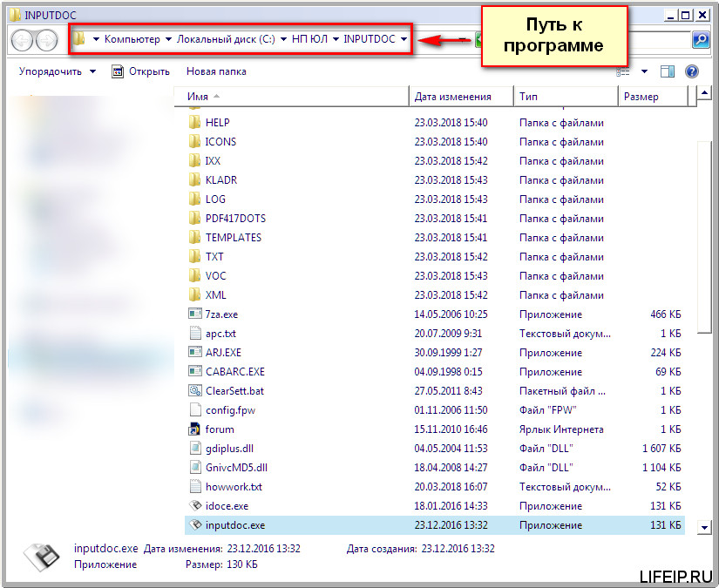Viewport: 719px width, 588px height.
Task: Sort by the Размер column header
Action: point(653,97)
